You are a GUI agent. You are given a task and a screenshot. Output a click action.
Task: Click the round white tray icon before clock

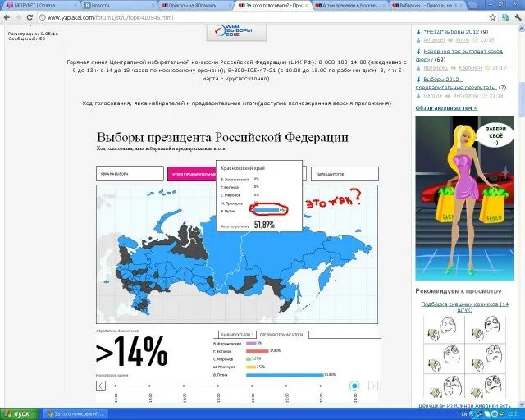[495, 414]
